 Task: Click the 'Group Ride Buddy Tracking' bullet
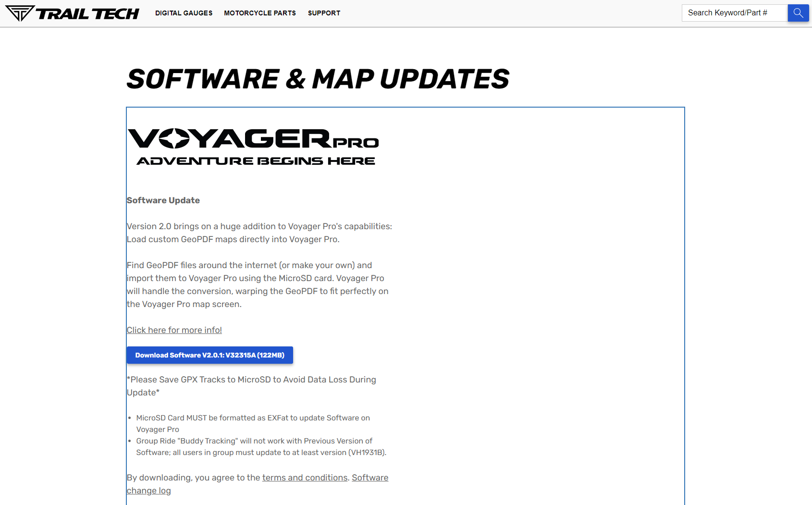click(261, 447)
